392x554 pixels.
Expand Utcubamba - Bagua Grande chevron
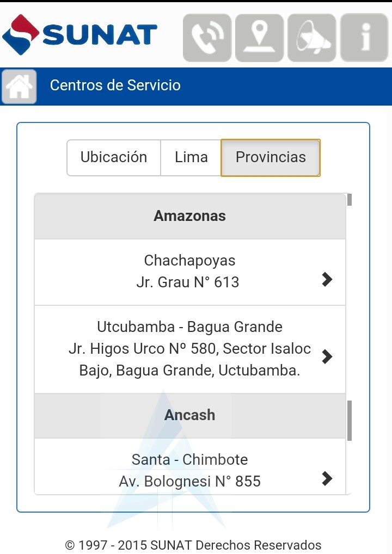[x=327, y=356]
